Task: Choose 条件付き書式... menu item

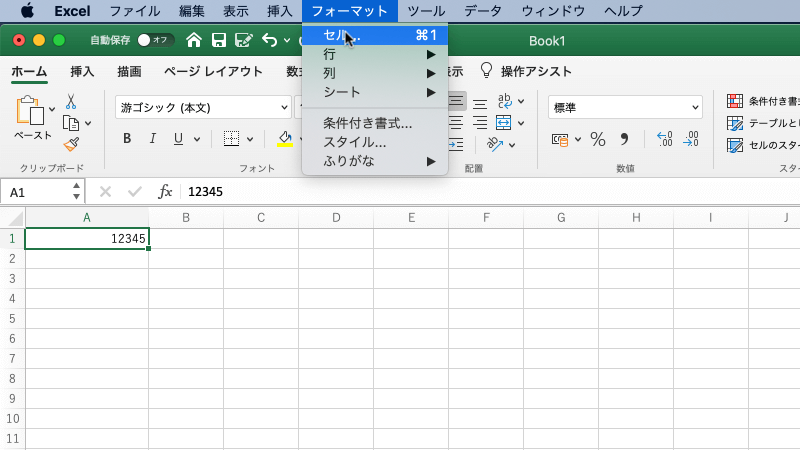Action: [x=375, y=123]
